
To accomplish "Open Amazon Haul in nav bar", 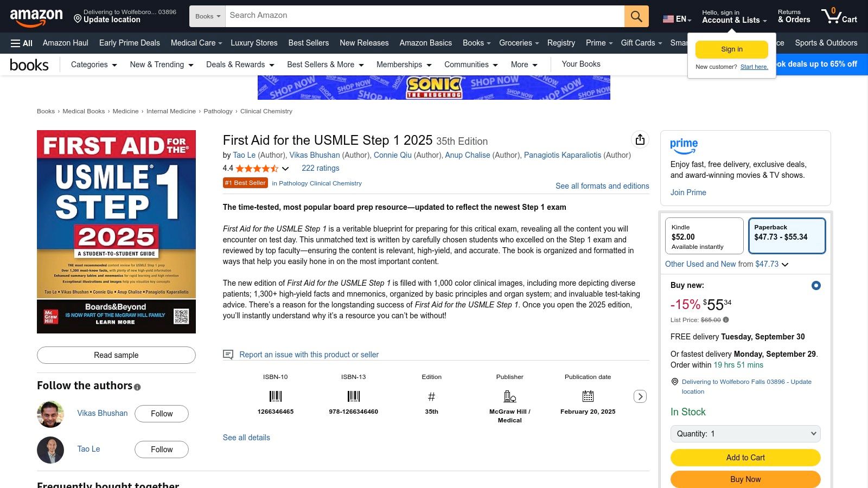I will tap(66, 43).
